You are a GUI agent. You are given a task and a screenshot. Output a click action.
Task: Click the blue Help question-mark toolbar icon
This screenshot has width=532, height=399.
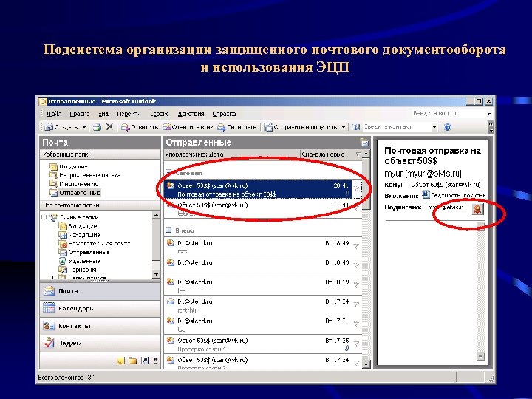pyautogui.click(x=448, y=127)
